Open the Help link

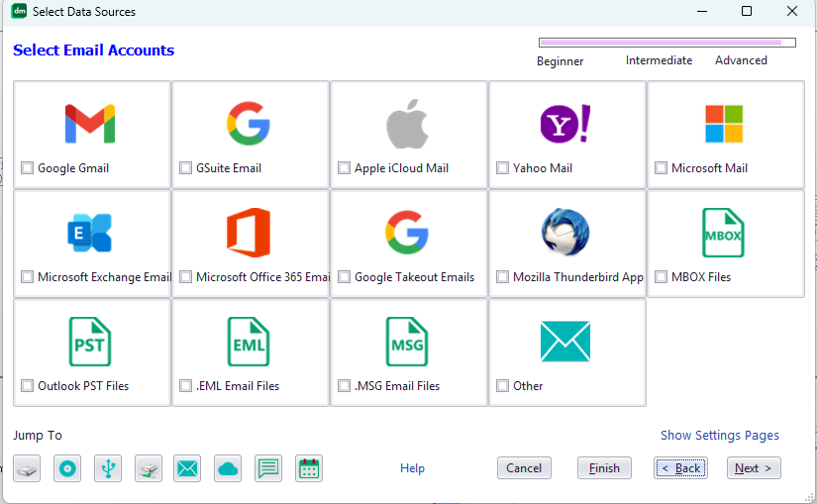coord(412,468)
